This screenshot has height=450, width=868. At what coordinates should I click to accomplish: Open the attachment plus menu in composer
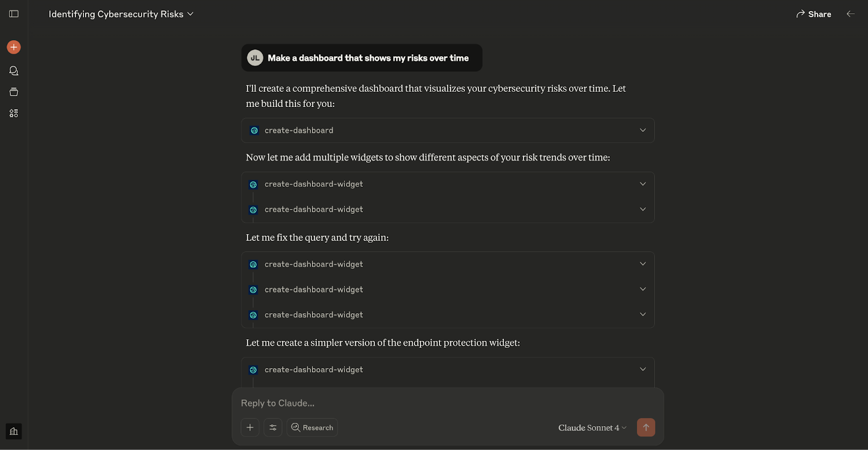point(250,428)
